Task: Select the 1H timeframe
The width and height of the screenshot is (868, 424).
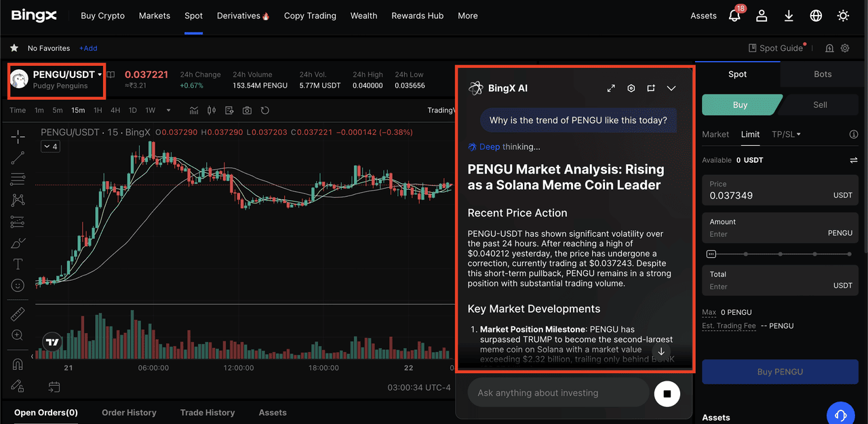Action: pyautogui.click(x=98, y=111)
